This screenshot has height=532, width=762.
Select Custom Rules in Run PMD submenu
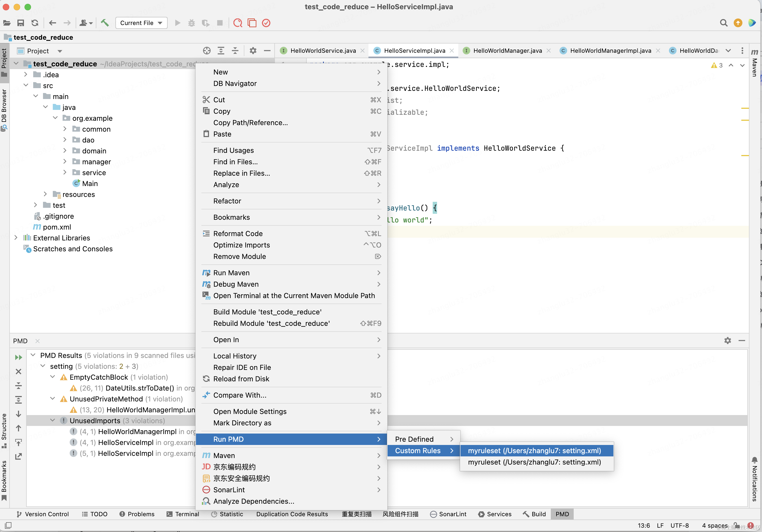pyautogui.click(x=417, y=450)
